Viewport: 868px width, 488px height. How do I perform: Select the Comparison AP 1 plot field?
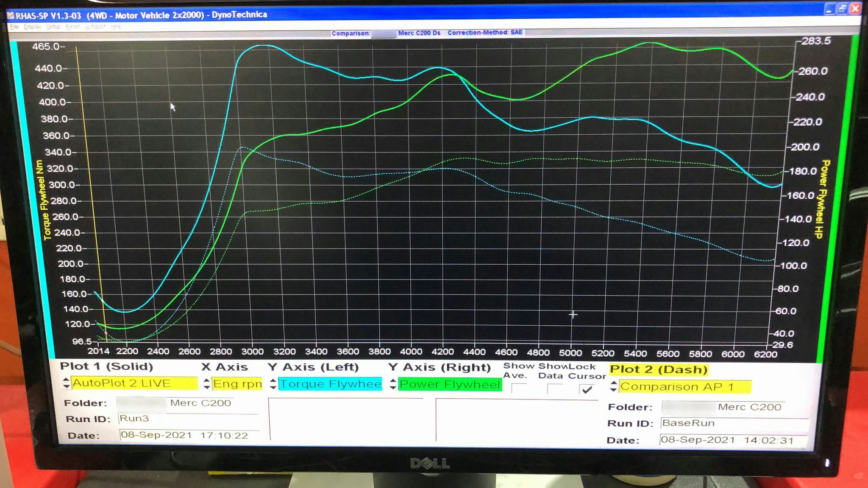tap(685, 387)
